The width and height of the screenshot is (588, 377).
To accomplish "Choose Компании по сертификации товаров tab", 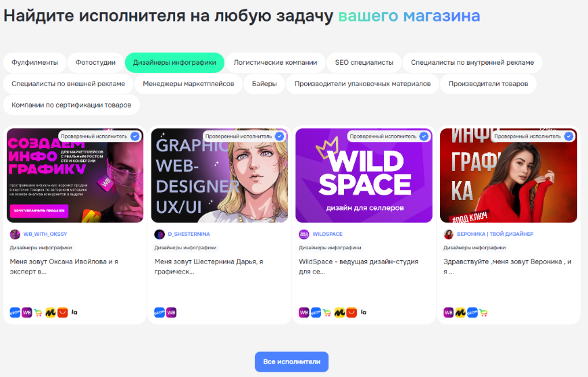I will [x=71, y=105].
